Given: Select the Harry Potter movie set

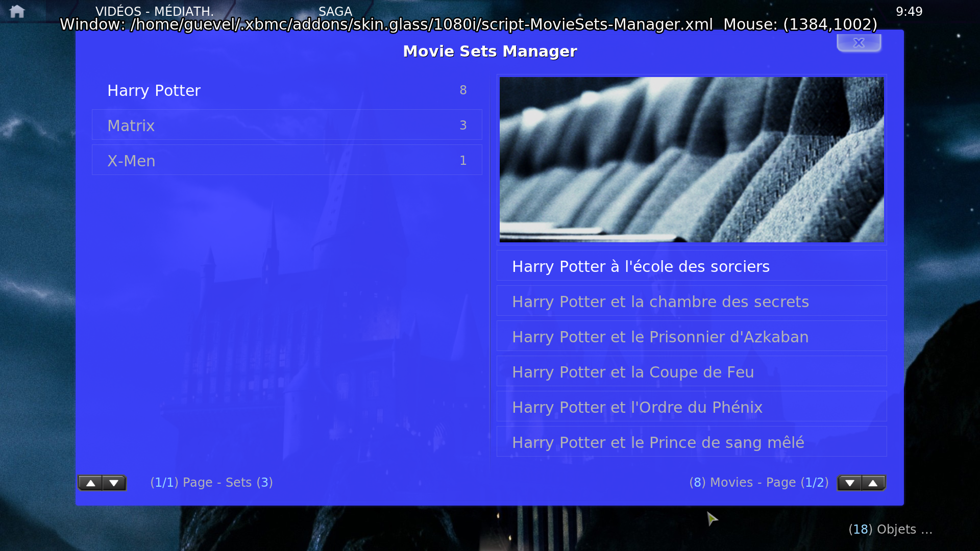Looking at the screenshot, I should click(287, 90).
